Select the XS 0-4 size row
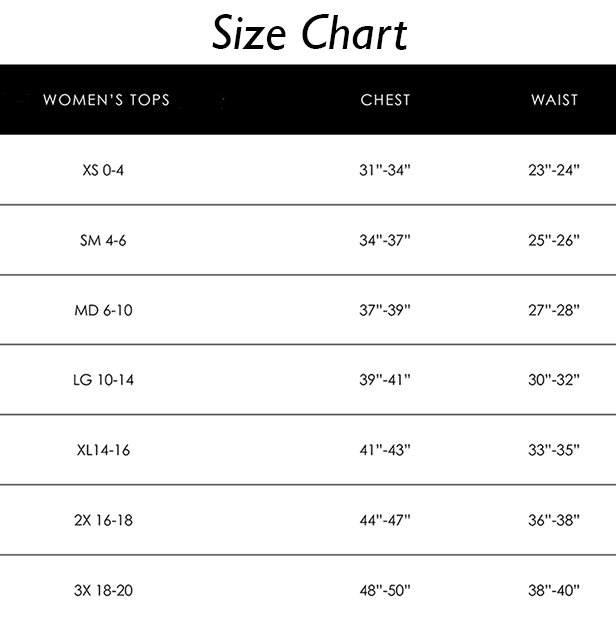The height and width of the screenshot is (623, 616). click(x=308, y=170)
